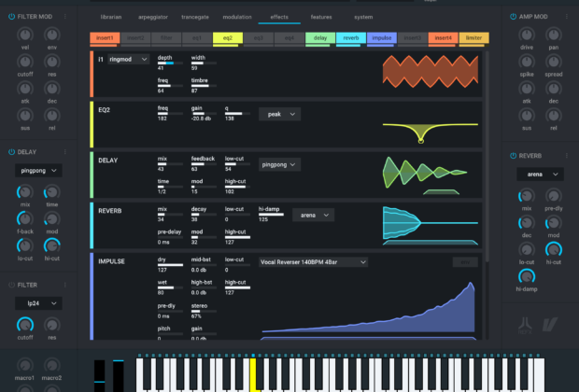Screen dimensions: 579x392
Task: Enable the insert2 effect slot
Action: 135,38
